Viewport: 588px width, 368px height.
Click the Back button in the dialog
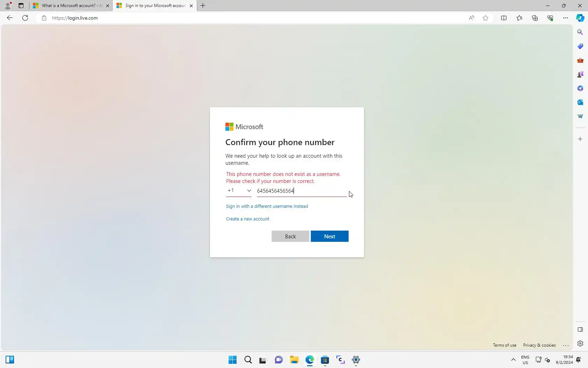click(290, 236)
